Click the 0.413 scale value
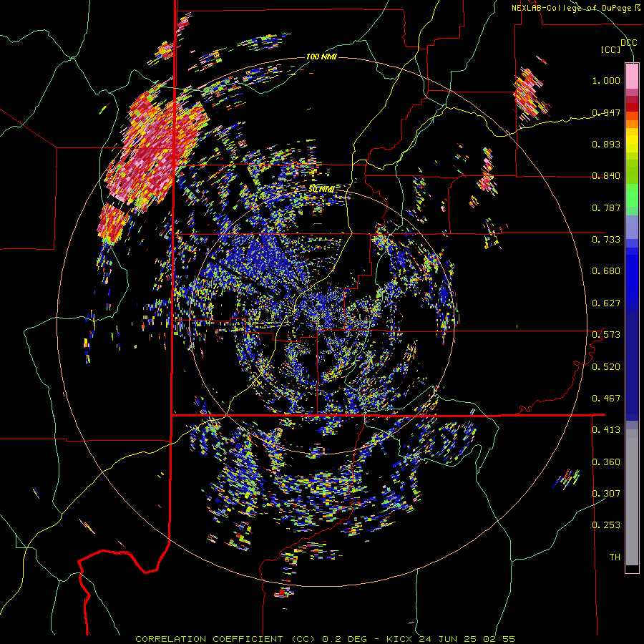 [x=606, y=430]
